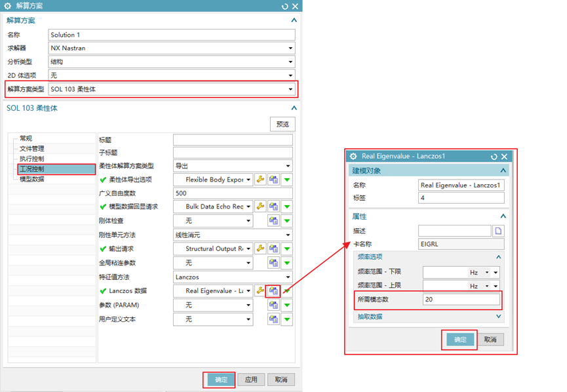
Task: Collapse the SOL 103 柔性体 section
Action: pyautogui.click(x=294, y=108)
